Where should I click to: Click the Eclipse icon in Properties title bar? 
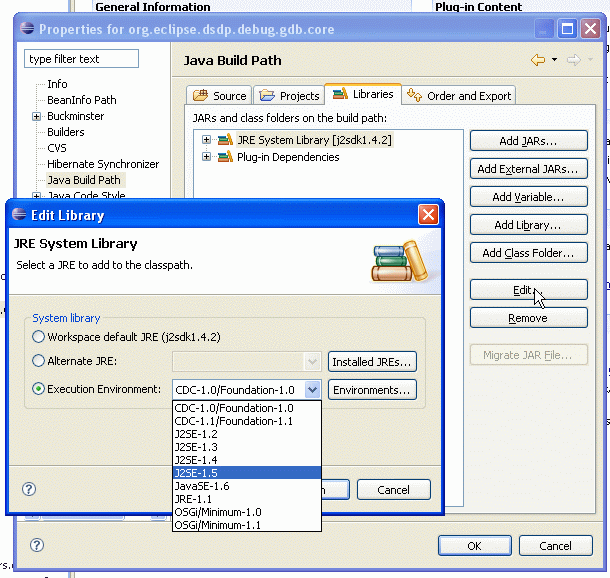[27, 28]
